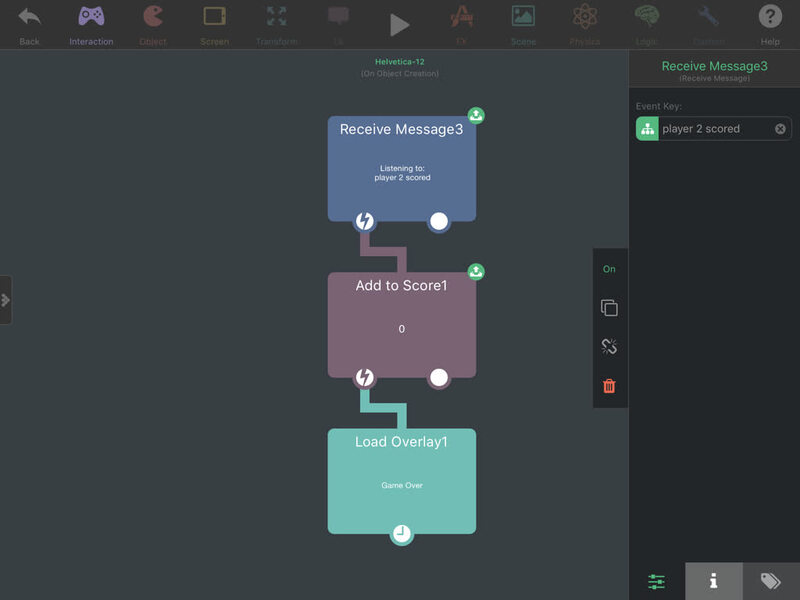This screenshot has width=800, height=600.
Task: Expand the left side panel
Action: 6,300
